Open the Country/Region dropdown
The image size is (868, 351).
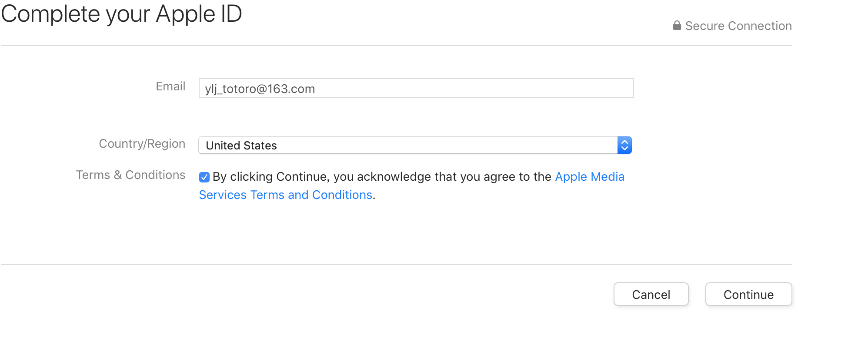pyautogui.click(x=415, y=145)
